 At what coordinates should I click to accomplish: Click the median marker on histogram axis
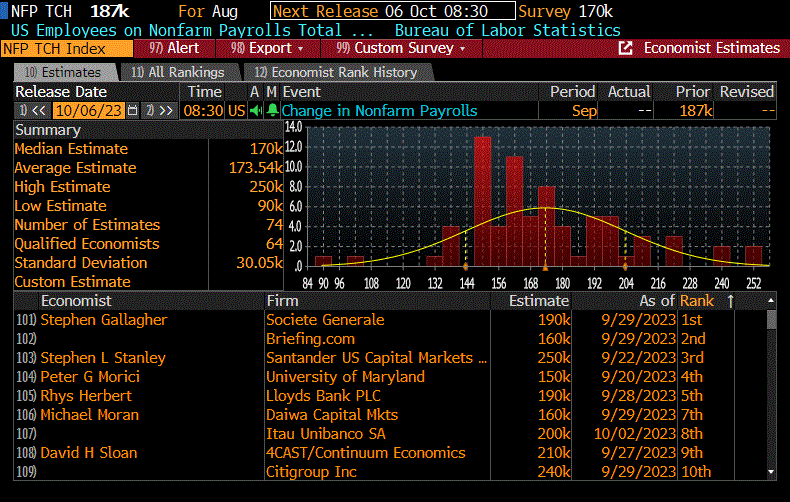point(546,267)
